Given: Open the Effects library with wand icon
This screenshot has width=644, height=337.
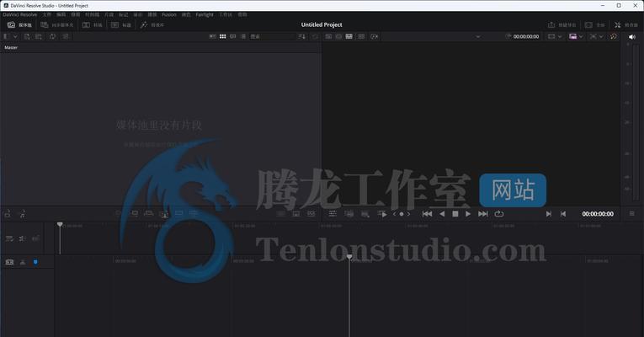Looking at the screenshot, I should point(152,25).
